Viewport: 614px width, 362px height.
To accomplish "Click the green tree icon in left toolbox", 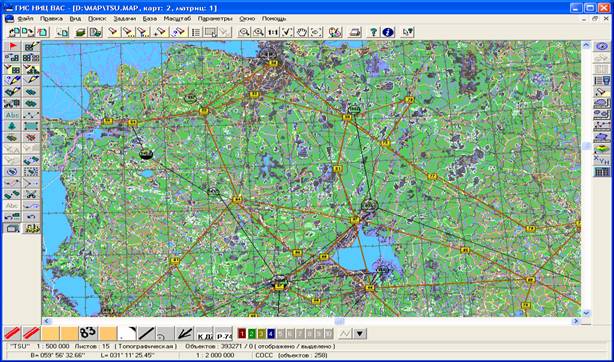I will click(x=13, y=126).
